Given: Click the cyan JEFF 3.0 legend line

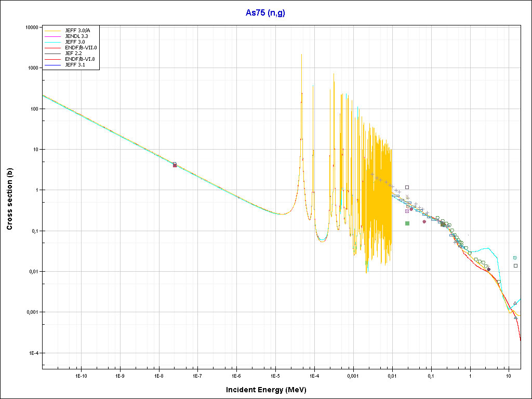Looking at the screenshot, I should click(x=53, y=42).
